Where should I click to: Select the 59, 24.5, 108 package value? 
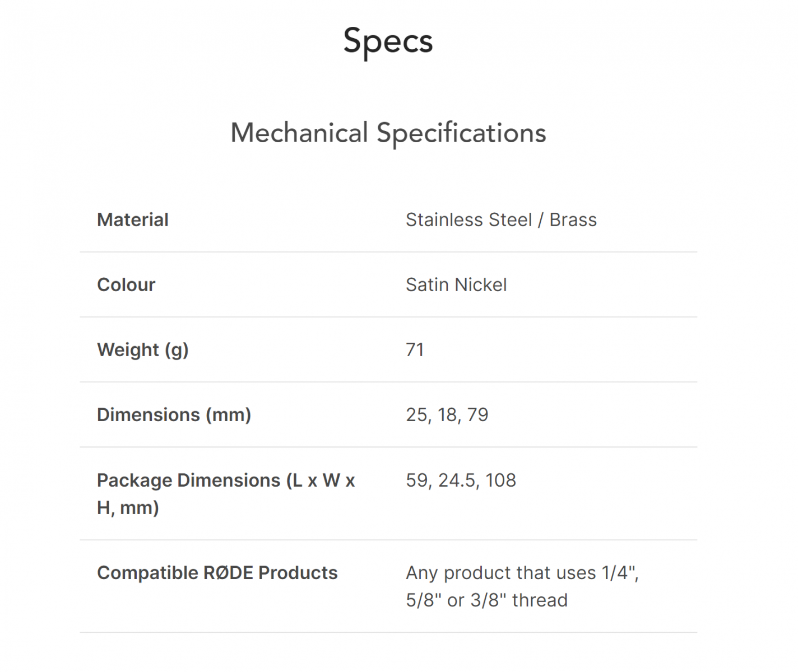[x=461, y=480]
